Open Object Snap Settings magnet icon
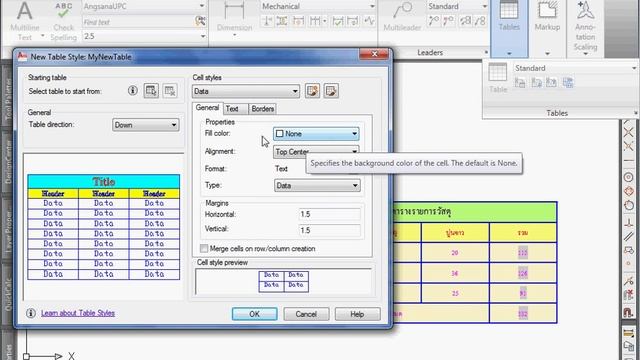 tap(629, 313)
